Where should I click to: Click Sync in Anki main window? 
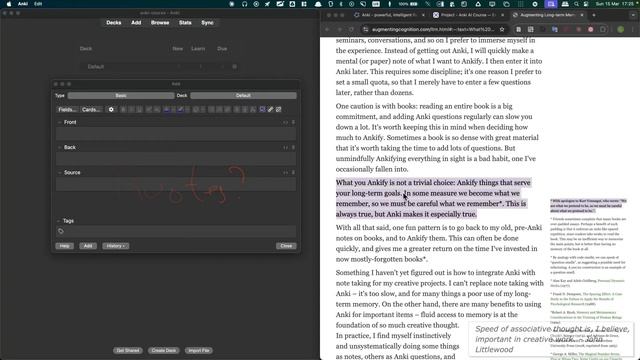207,23
